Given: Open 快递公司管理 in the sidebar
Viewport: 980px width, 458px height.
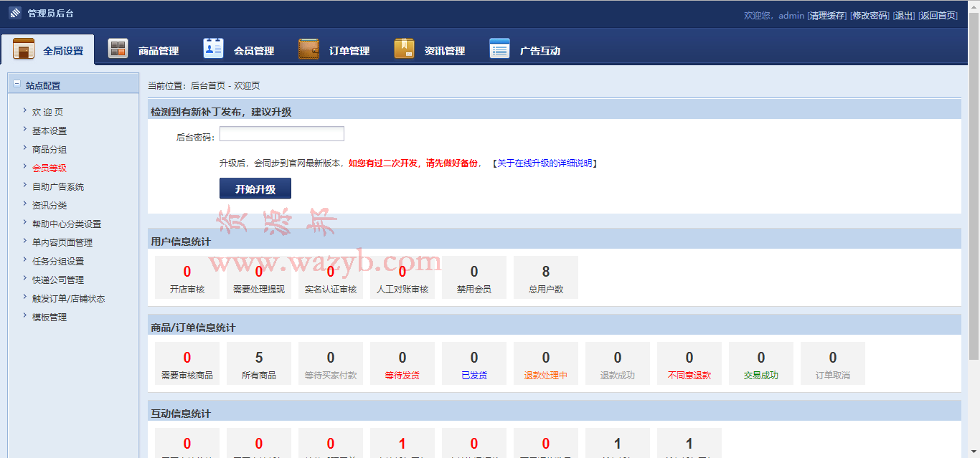Looking at the screenshot, I should [x=58, y=280].
